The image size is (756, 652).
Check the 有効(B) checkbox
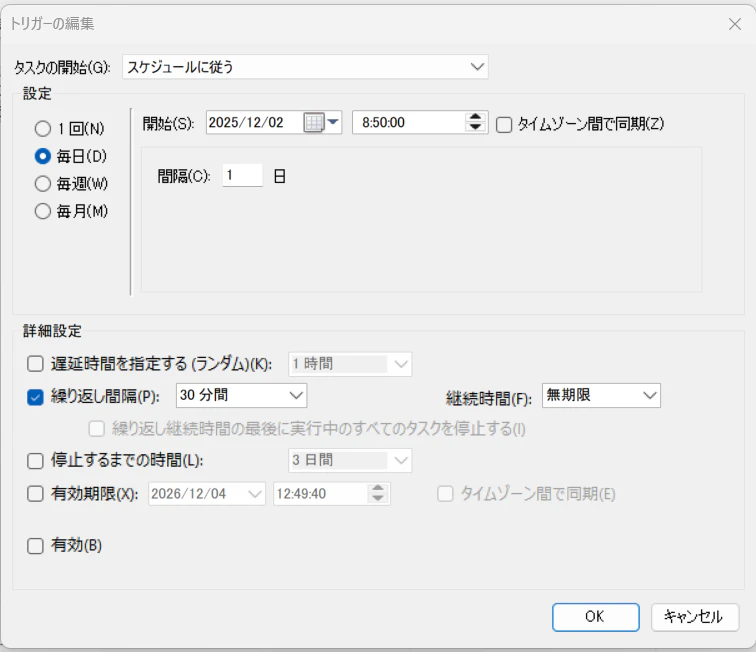(x=35, y=546)
